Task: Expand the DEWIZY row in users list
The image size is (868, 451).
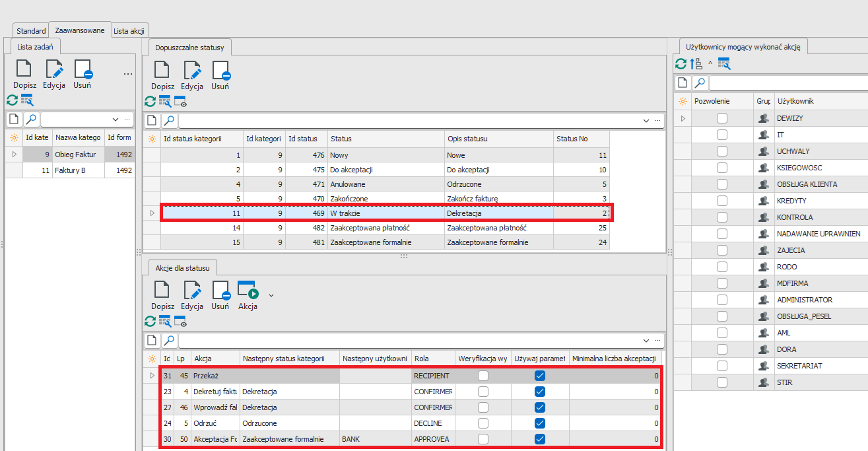Action: (x=683, y=118)
